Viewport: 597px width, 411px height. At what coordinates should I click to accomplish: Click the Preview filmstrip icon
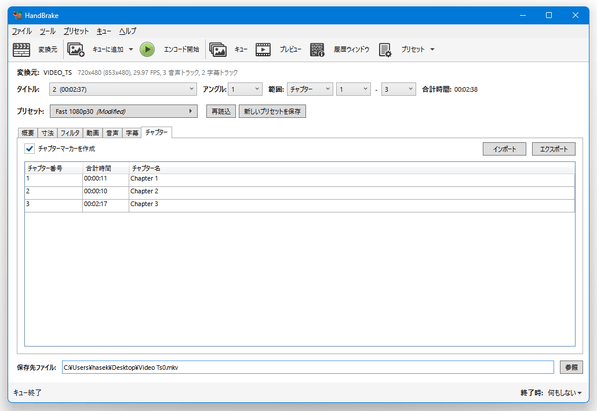tap(263, 50)
